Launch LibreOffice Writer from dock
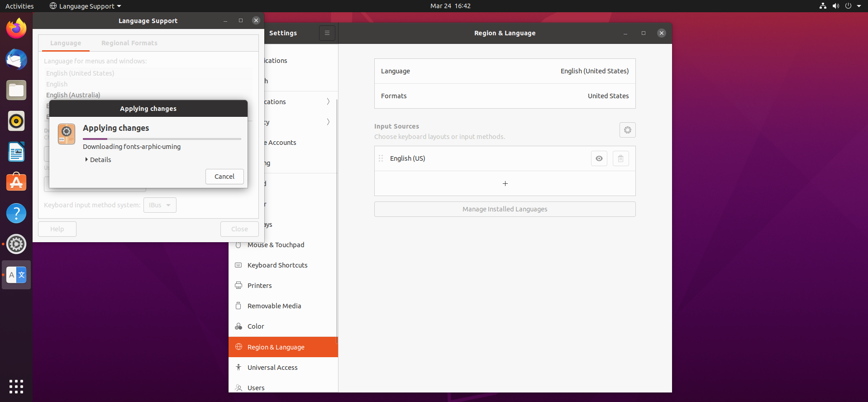 tap(16, 152)
